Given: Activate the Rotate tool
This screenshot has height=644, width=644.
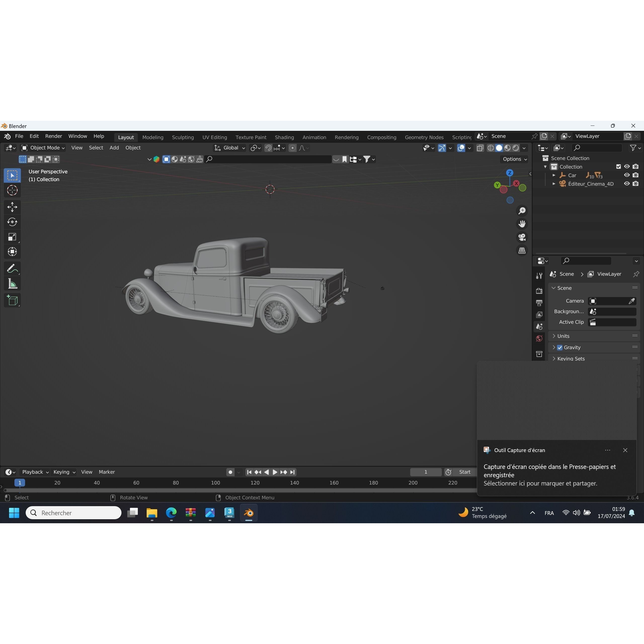Looking at the screenshot, I should [12, 222].
